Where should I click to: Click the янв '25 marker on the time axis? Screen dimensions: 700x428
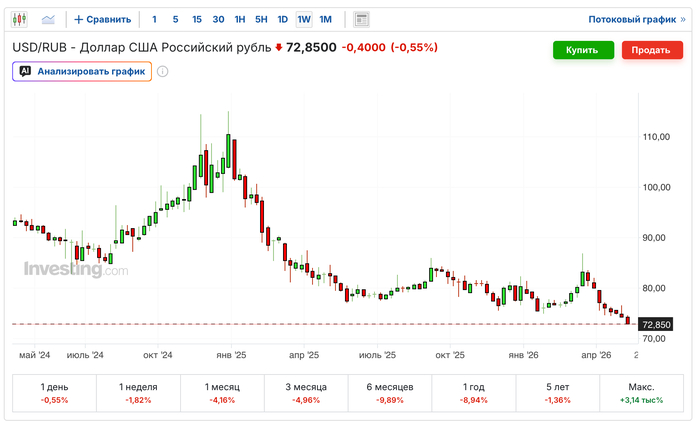pos(231,355)
